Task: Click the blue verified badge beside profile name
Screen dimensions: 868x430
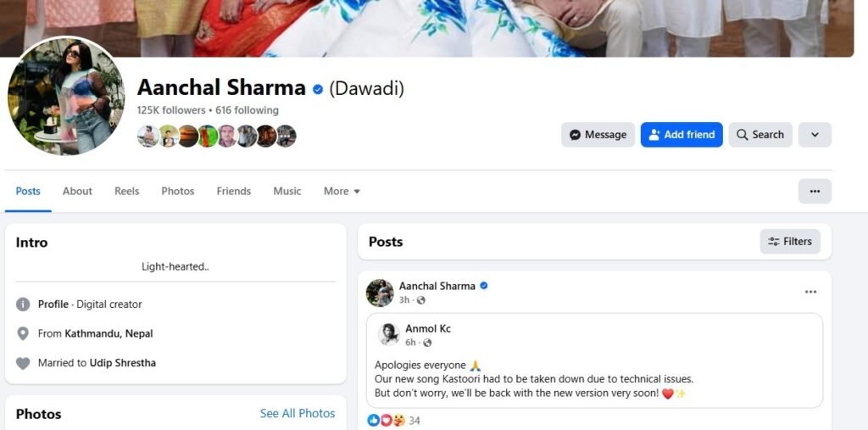Action: pyautogui.click(x=318, y=89)
